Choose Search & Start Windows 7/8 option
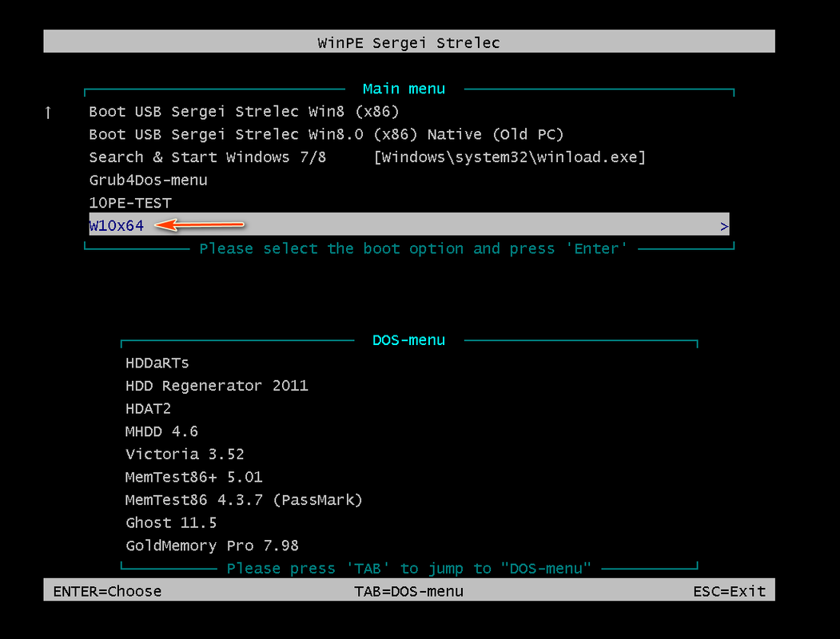The height and width of the screenshot is (639, 840). pos(367,157)
